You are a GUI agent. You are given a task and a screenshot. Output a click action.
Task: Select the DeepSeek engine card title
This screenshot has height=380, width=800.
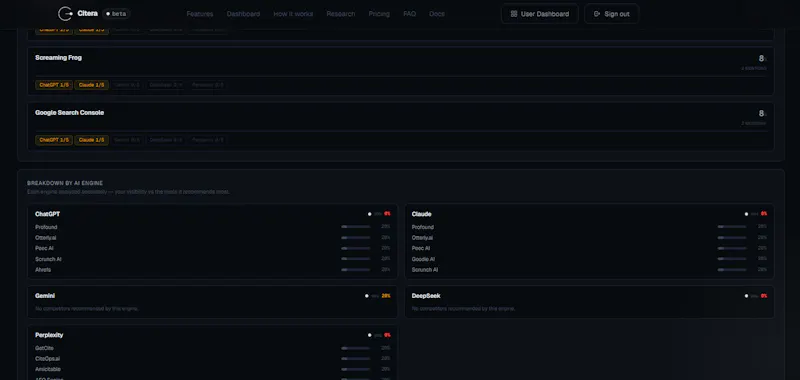point(426,296)
